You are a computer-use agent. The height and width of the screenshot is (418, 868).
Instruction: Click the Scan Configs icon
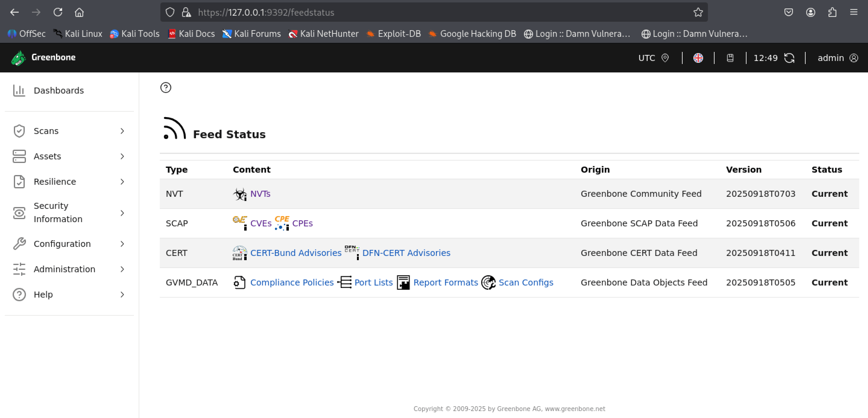pos(488,282)
